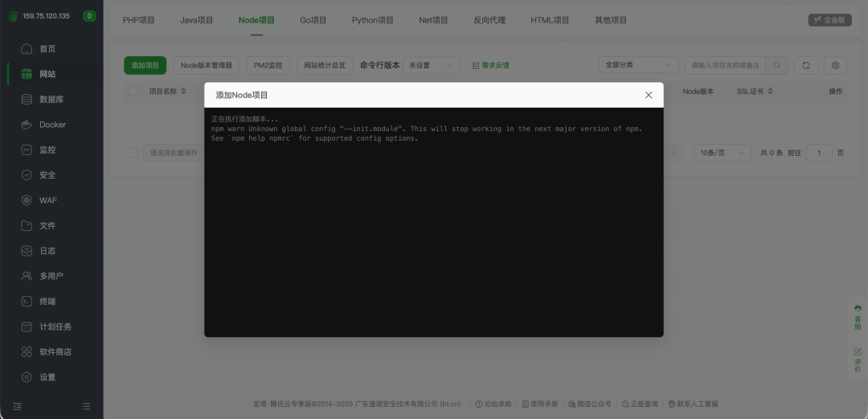Click the calendar icon beside 计划任务
This screenshot has height=419, width=868.
point(27,327)
